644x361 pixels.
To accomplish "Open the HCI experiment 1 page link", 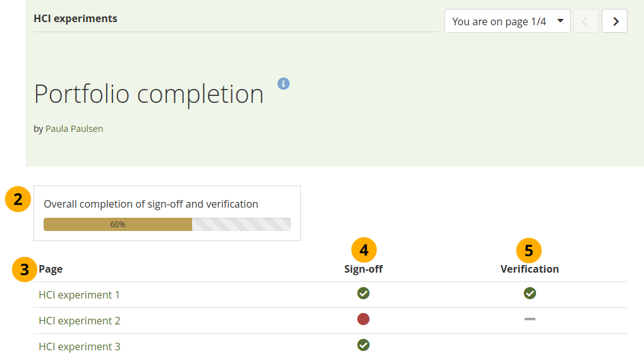I will (79, 295).
